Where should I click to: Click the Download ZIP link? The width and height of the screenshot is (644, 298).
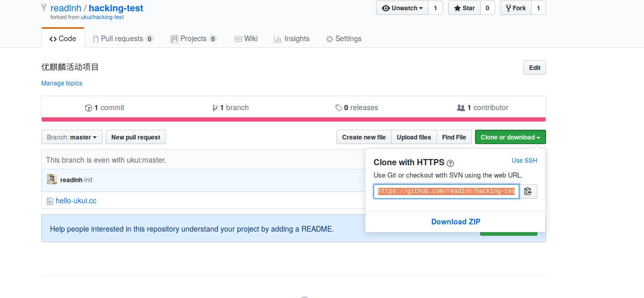(455, 222)
